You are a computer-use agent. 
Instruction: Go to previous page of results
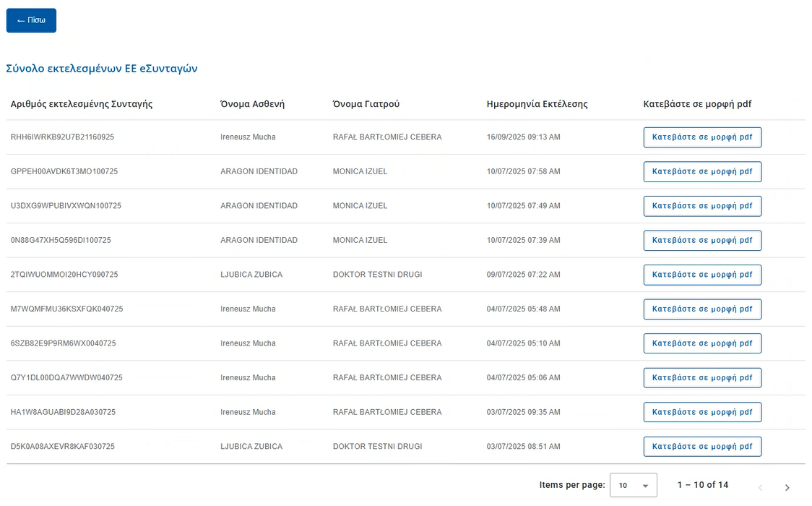point(759,487)
